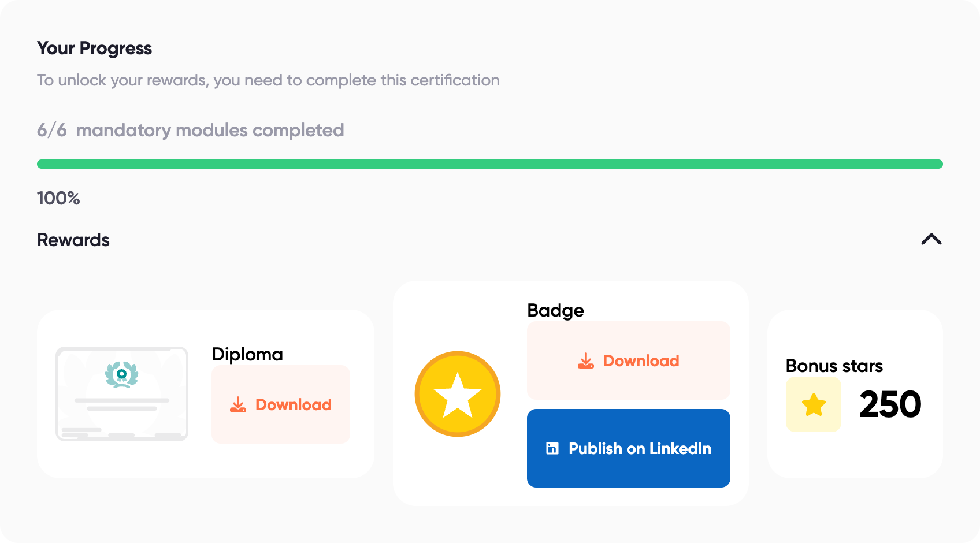The width and height of the screenshot is (980, 543).
Task: Collapse the Rewards section chevron
Action: click(931, 239)
